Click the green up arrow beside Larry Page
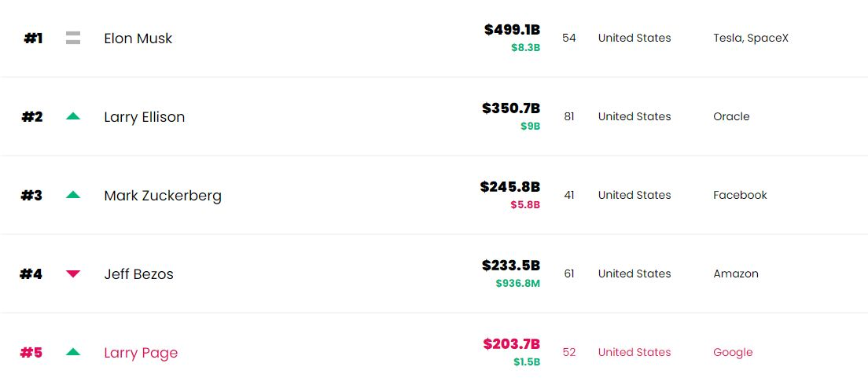 [x=73, y=352]
